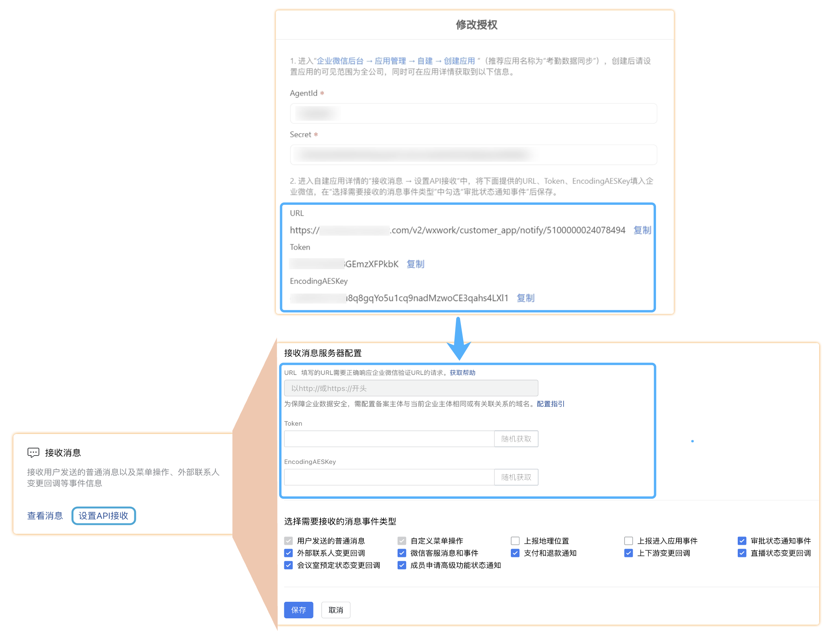Screen dimensions: 840x636
Task: Check 用户发送的普通消息 checkbox
Action: (x=288, y=541)
